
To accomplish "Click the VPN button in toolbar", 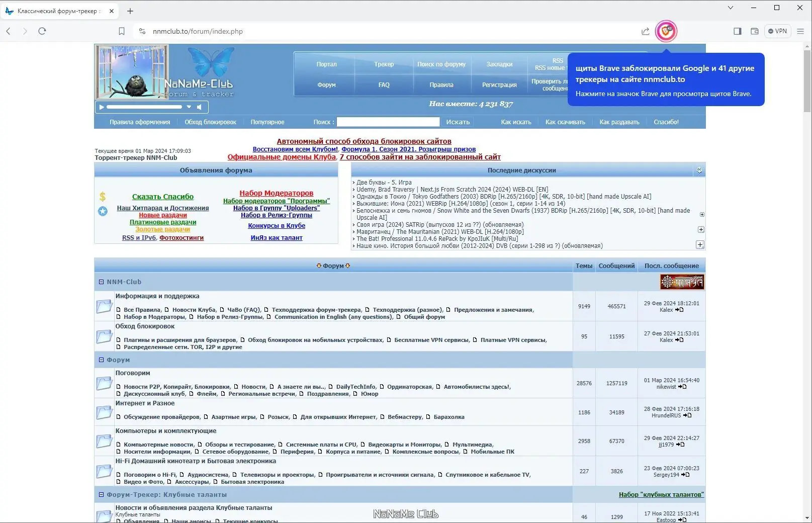I will (x=777, y=31).
